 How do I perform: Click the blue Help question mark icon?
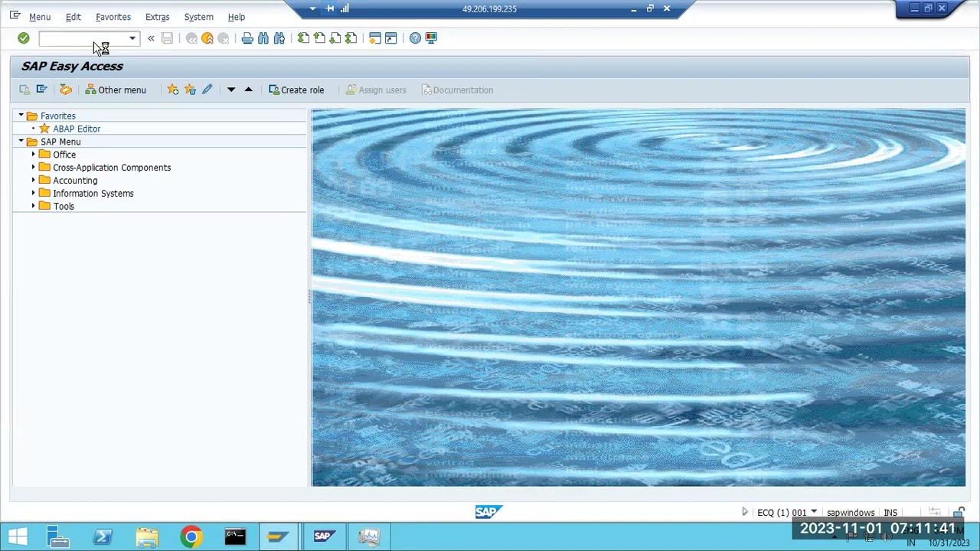pyautogui.click(x=415, y=38)
